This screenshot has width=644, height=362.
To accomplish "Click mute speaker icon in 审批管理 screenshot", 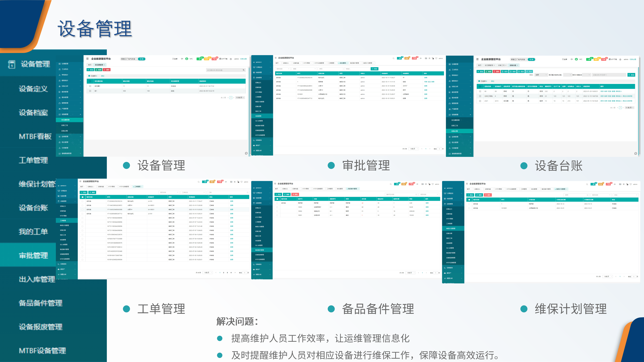I will click(421, 58).
